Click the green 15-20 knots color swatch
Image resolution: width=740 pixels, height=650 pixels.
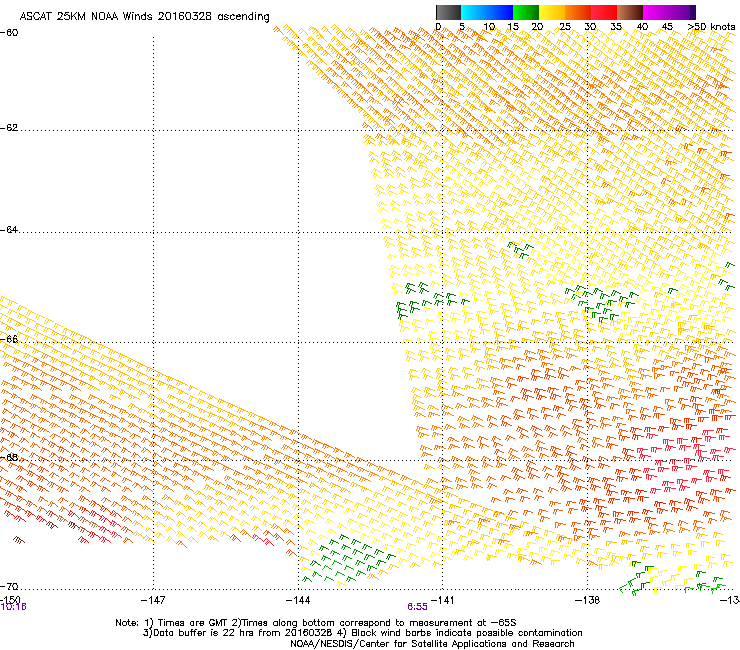click(526, 12)
